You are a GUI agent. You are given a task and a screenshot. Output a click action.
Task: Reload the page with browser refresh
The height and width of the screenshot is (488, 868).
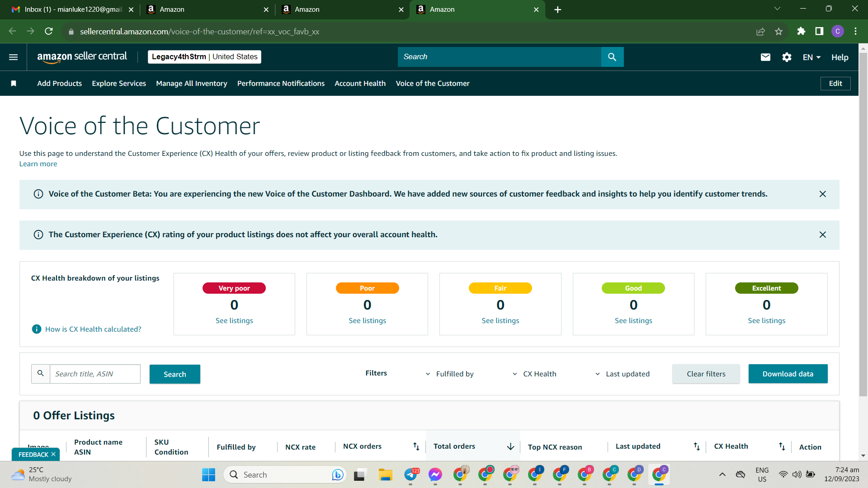(49, 31)
